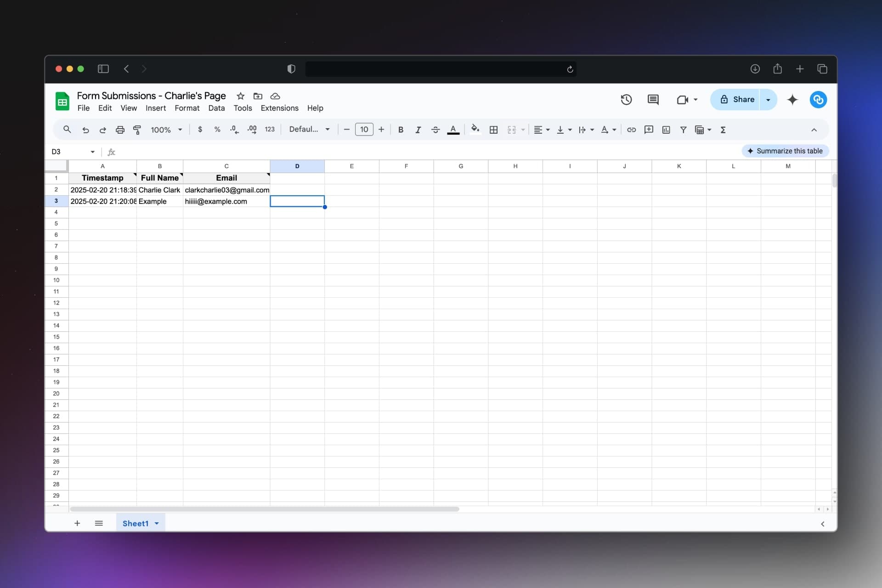Open horizontal align dropdown

tap(542, 130)
